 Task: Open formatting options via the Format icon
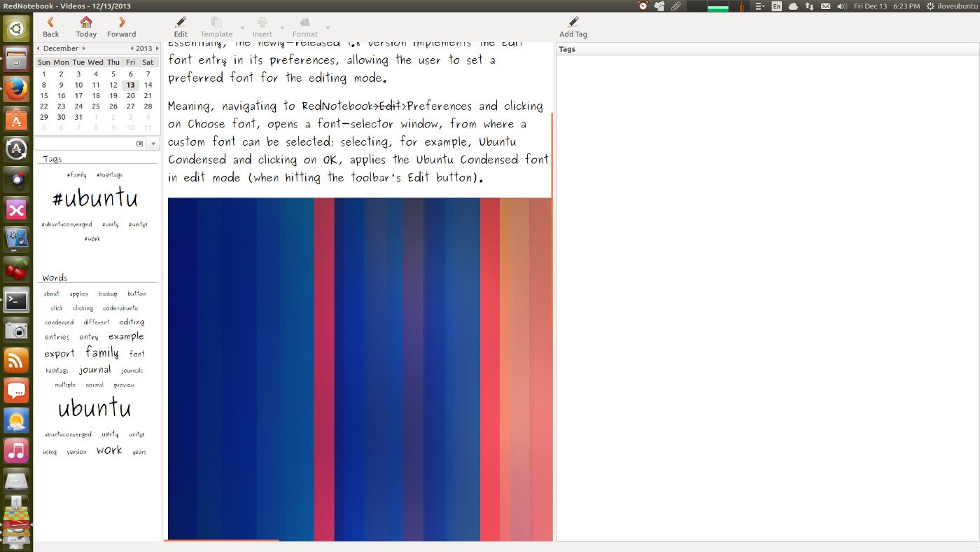pyautogui.click(x=304, y=23)
